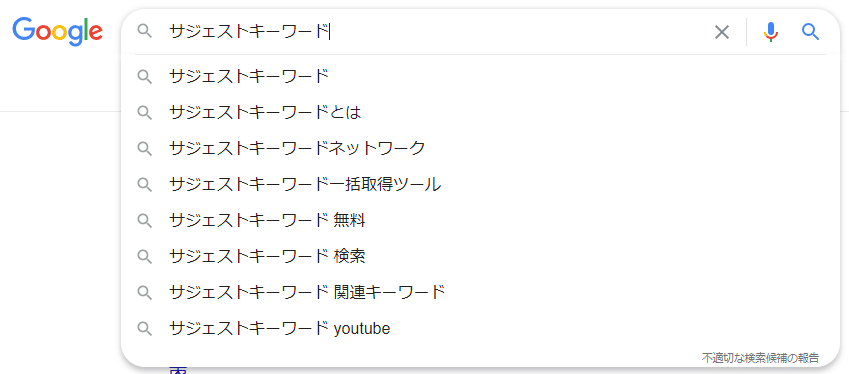
Task: Click magnifier icon beside とは suggestion
Action: coord(145,113)
